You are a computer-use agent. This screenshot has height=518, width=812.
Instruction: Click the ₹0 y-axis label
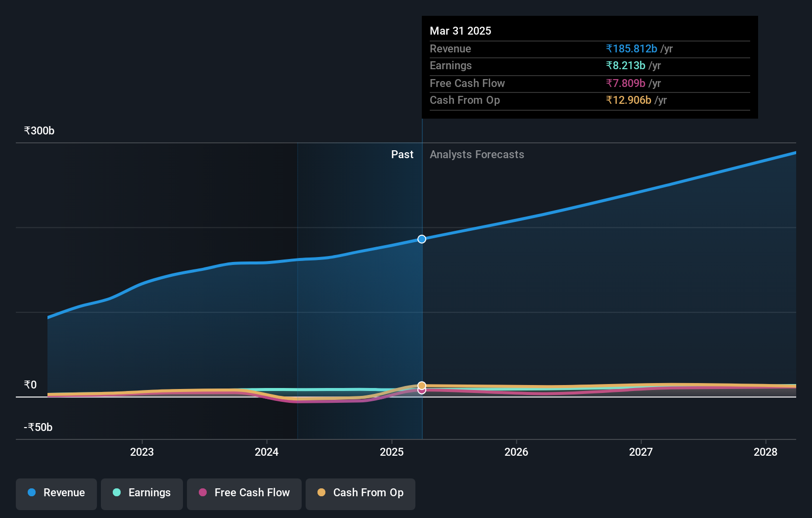30,385
